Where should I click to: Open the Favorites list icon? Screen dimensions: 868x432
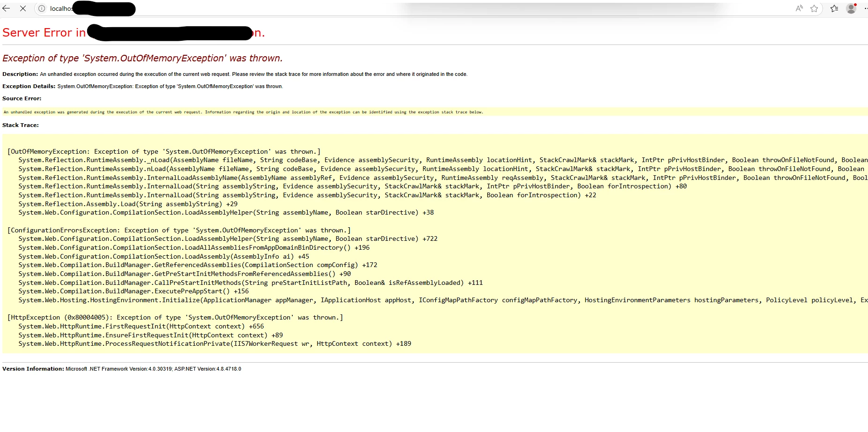pyautogui.click(x=834, y=8)
